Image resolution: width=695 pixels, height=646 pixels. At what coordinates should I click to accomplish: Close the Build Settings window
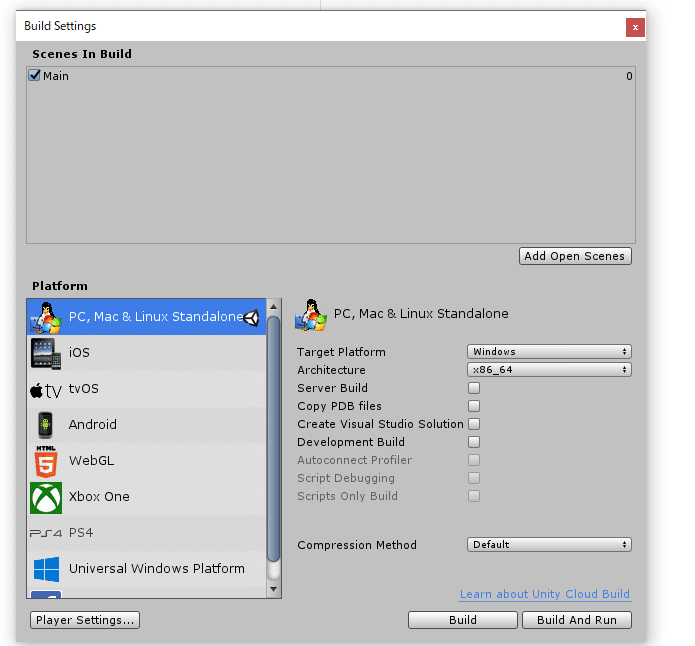pos(635,27)
